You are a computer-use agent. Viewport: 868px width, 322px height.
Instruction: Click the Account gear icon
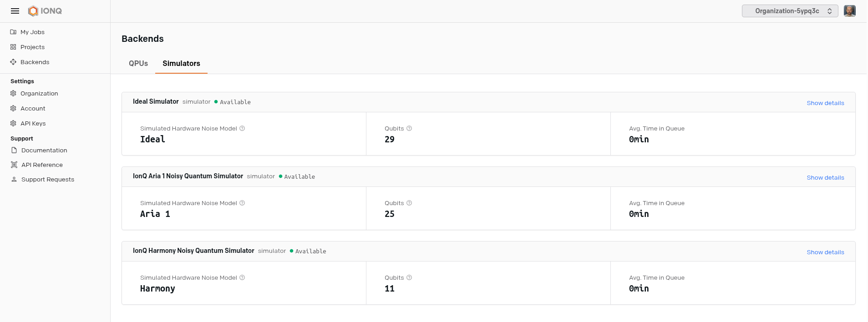[13, 108]
